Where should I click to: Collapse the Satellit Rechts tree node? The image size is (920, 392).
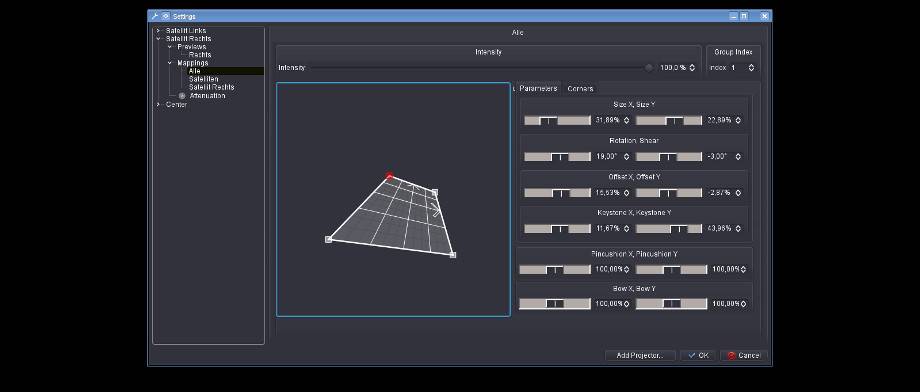[x=158, y=39]
